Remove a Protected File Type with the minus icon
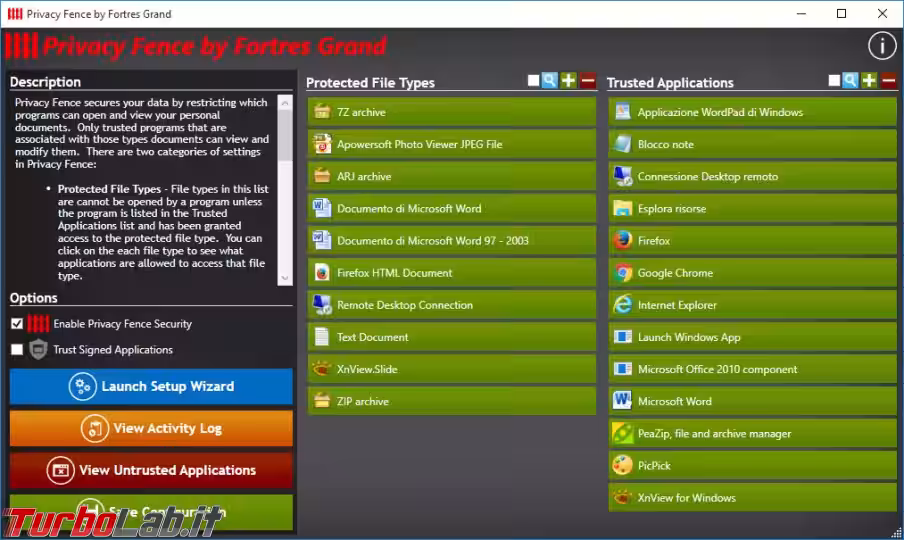This screenshot has width=904, height=540. 587,81
